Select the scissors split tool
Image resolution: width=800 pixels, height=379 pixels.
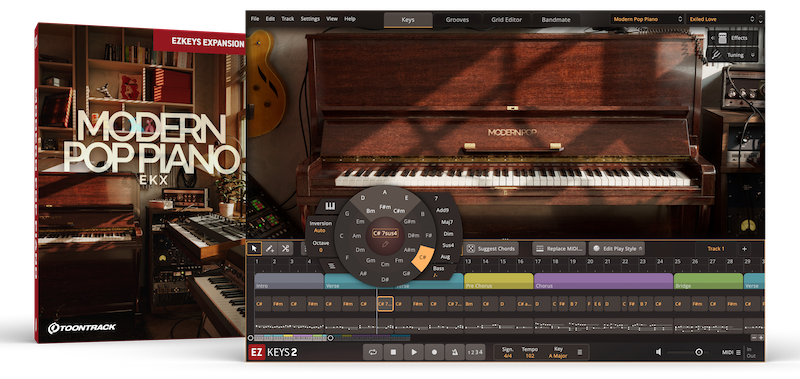pyautogui.click(x=286, y=248)
